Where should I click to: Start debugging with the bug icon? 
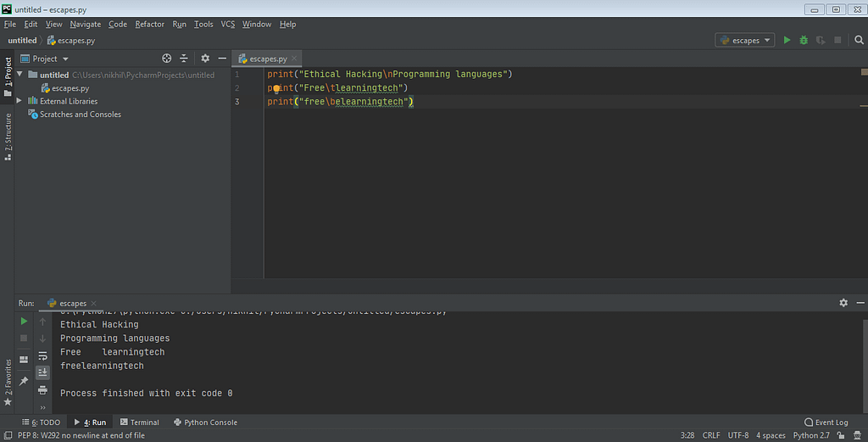tap(804, 40)
